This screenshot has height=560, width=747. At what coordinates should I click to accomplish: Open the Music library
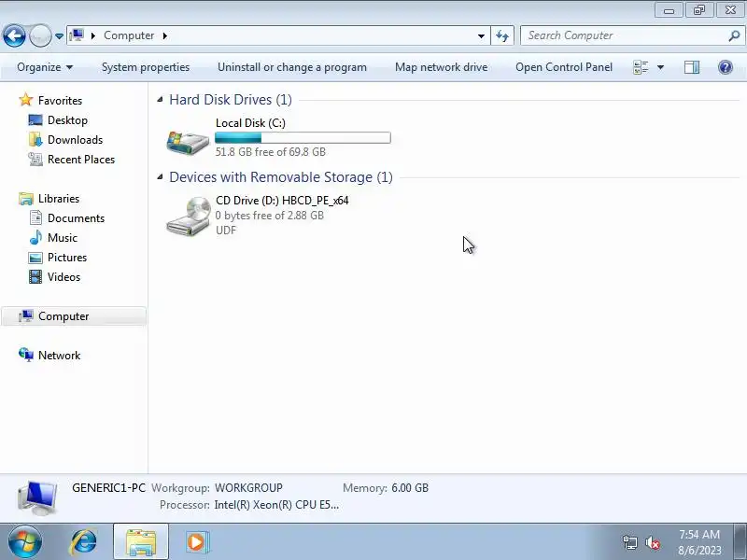coord(62,237)
